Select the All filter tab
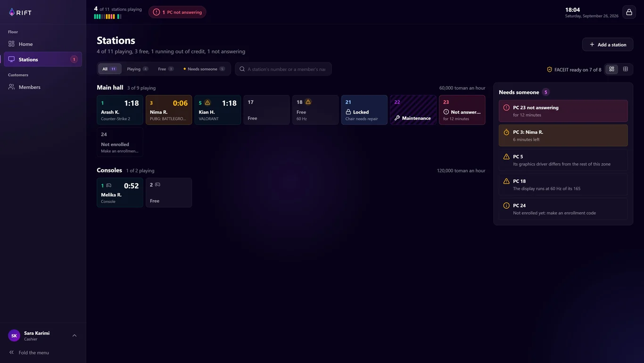 pos(110,69)
